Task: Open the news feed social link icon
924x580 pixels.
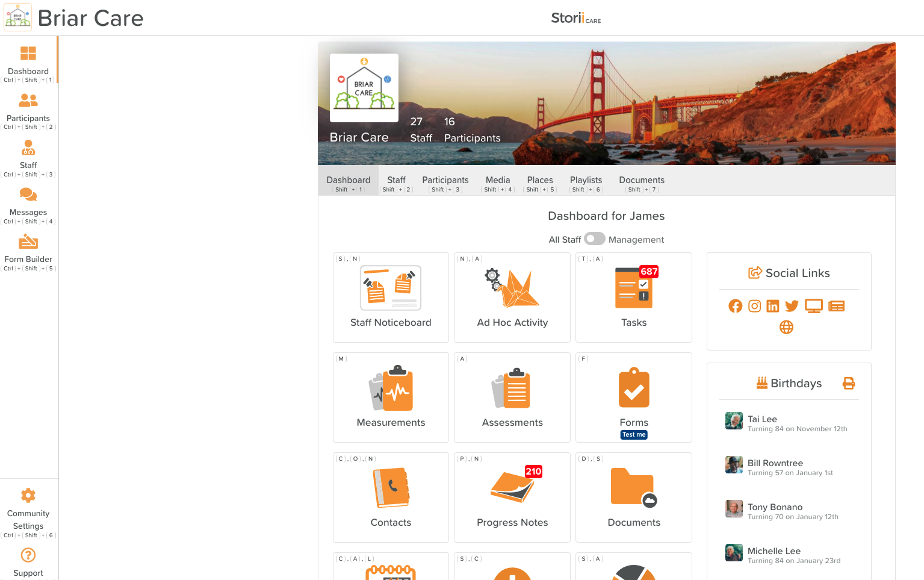Action: [837, 306]
